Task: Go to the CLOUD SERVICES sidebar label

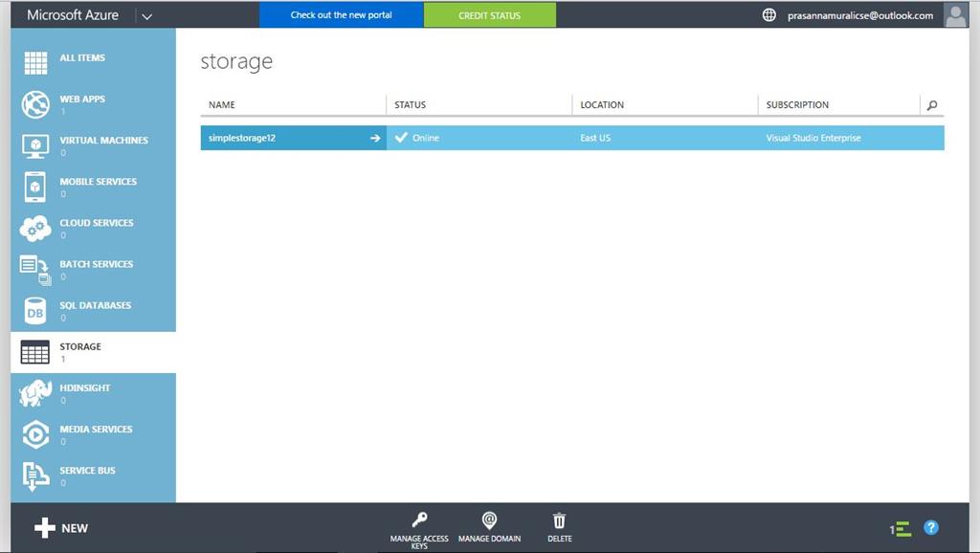Action: tap(97, 223)
